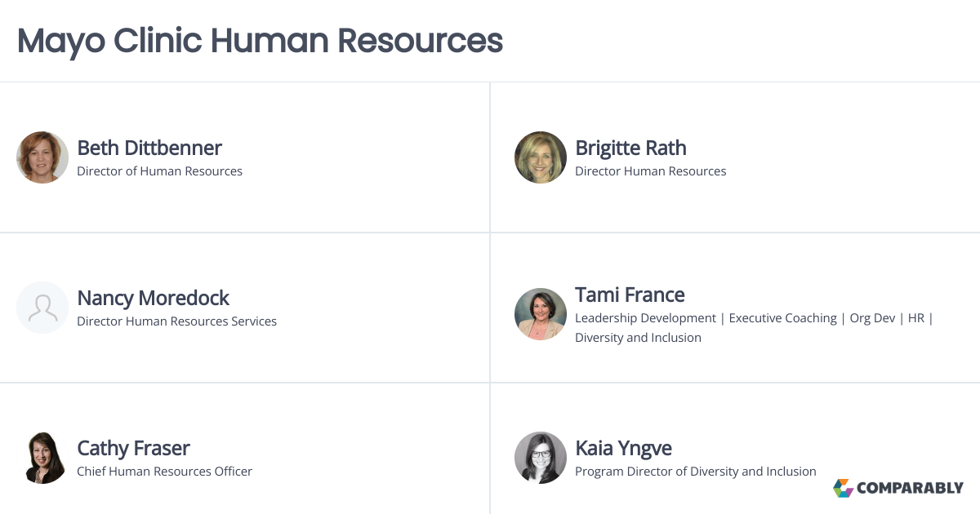Click Tami France's profile photo
Screen dimensions: 980x514
coord(540,313)
